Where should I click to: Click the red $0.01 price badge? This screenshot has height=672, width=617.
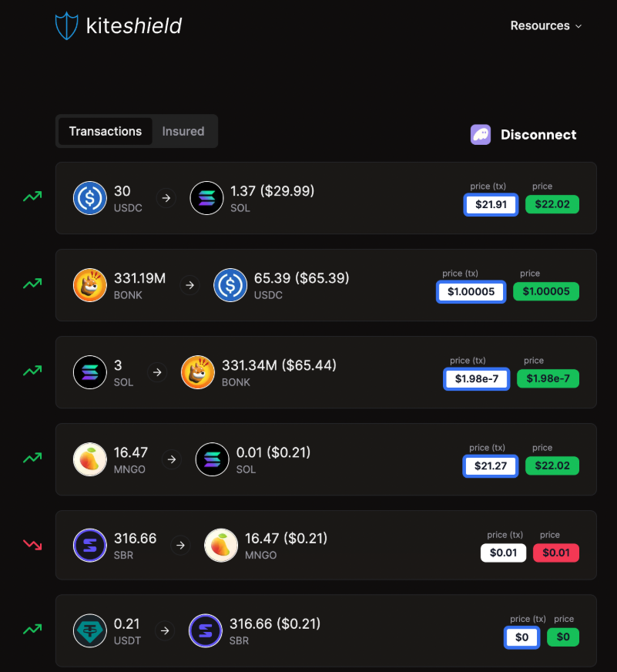click(x=555, y=553)
